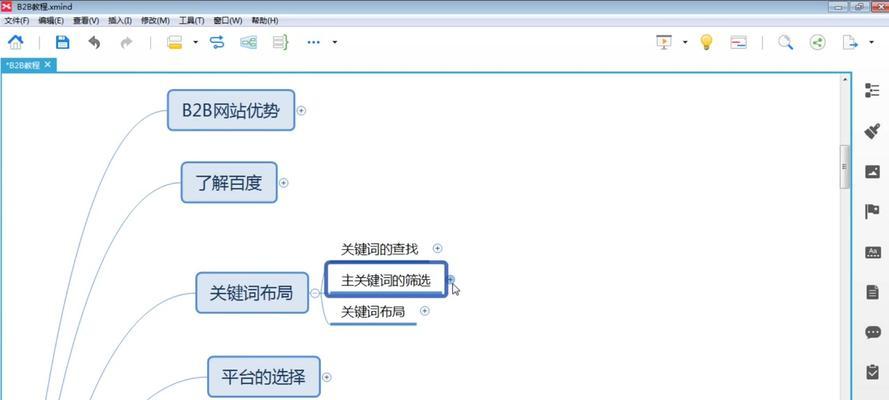889x400 pixels.
Task: Open the Task Info clipboard panel
Action: (x=872, y=372)
